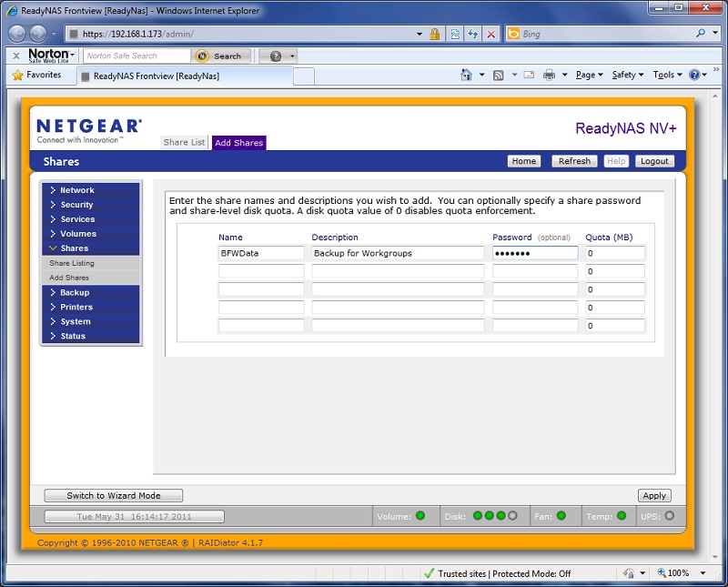Open the search provider dropdown arrow
The height and width of the screenshot is (587, 728).
point(715,33)
